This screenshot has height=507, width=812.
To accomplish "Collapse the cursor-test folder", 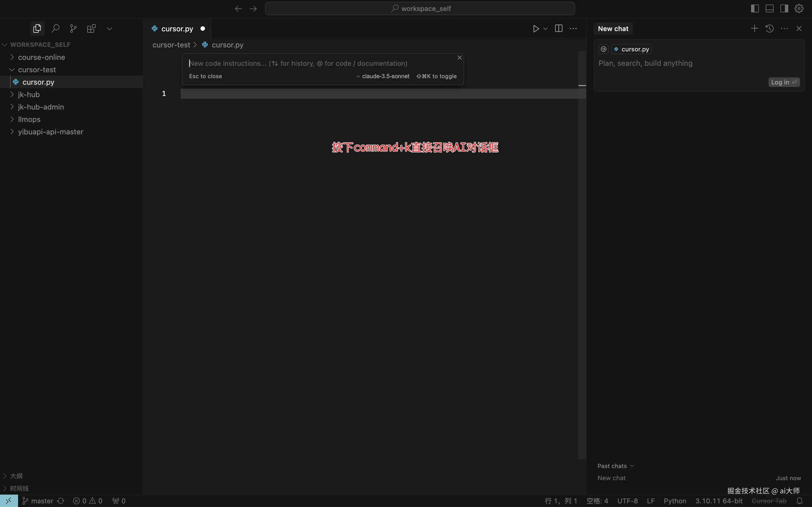I will click(36, 70).
